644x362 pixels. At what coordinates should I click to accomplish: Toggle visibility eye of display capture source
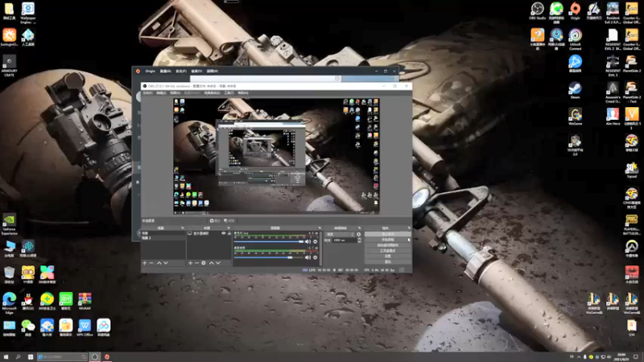click(x=224, y=233)
